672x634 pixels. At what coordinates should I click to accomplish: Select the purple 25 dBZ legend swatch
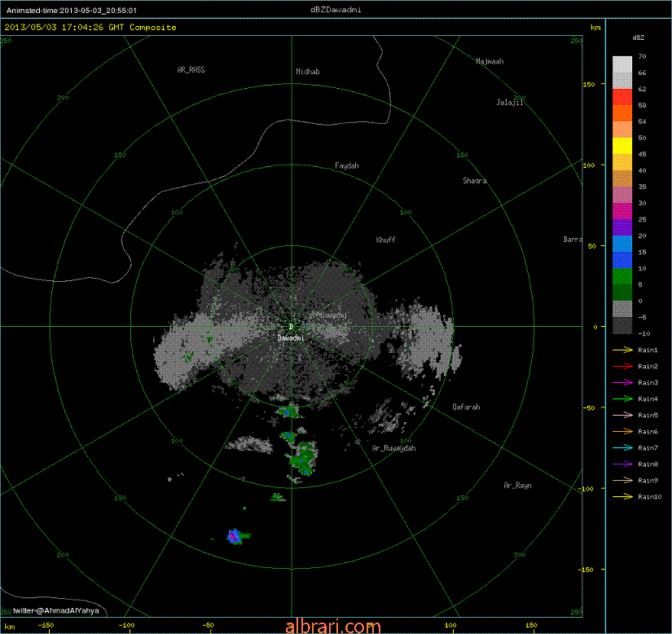click(x=622, y=227)
